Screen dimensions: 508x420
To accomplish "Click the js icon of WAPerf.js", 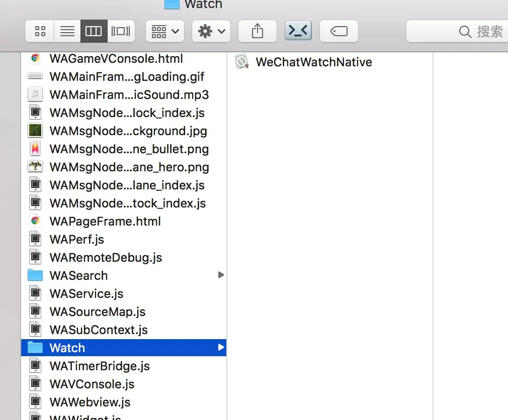I will [35, 239].
